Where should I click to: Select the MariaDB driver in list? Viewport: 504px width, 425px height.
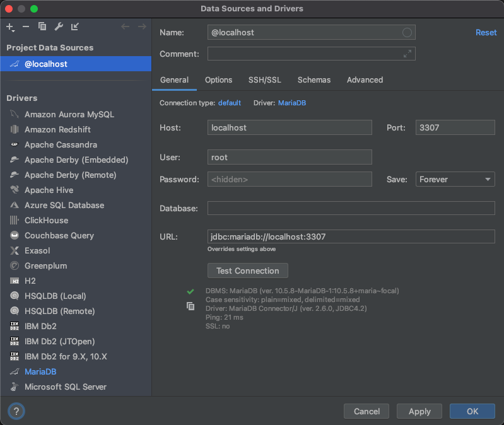pos(76,371)
